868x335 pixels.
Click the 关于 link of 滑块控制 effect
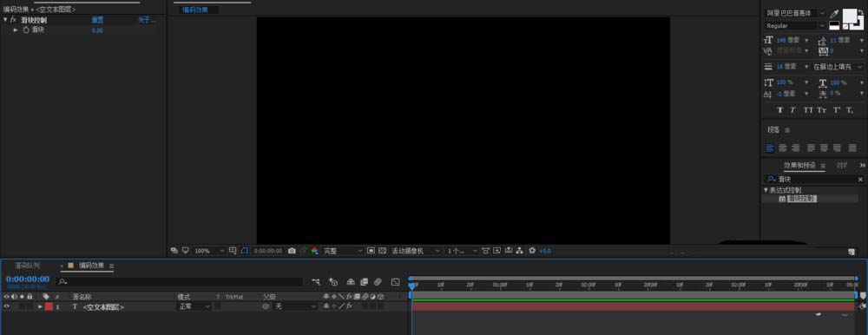pos(147,20)
